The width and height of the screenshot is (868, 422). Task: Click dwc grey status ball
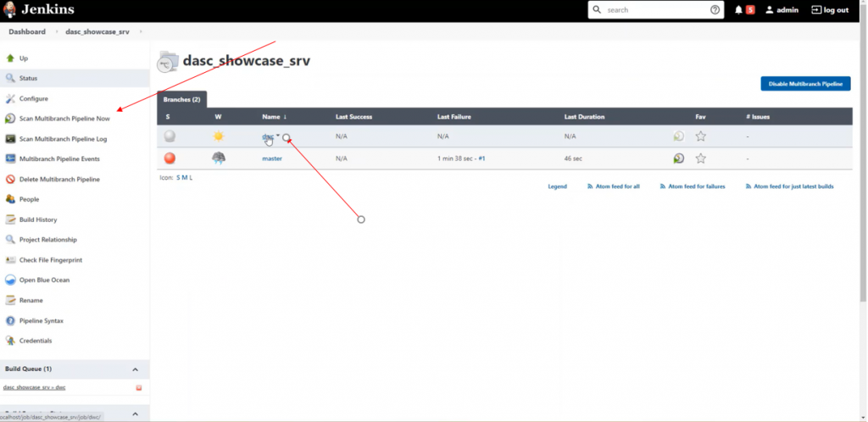click(x=170, y=136)
